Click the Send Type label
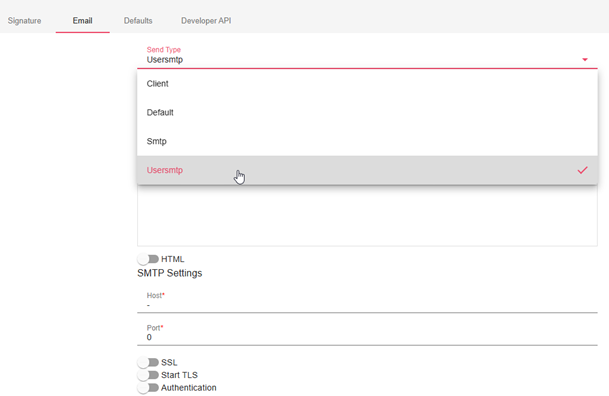This screenshot has height=396, width=609. point(164,50)
